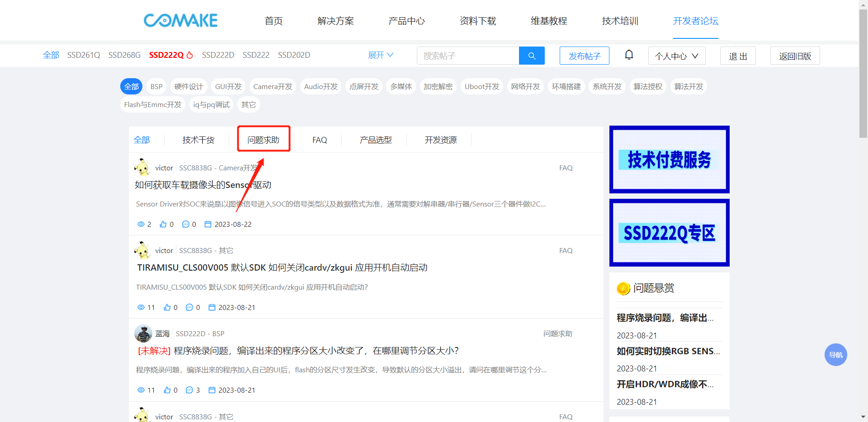Click the floating navigation circle button
The height and width of the screenshot is (422, 868).
click(x=835, y=355)
